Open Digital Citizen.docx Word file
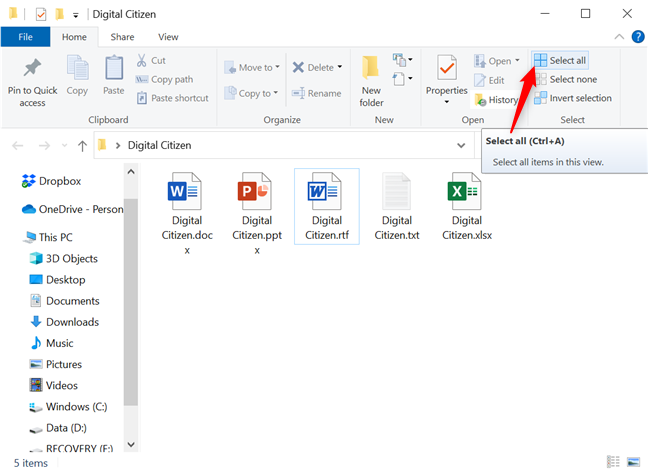 (187, 214)
